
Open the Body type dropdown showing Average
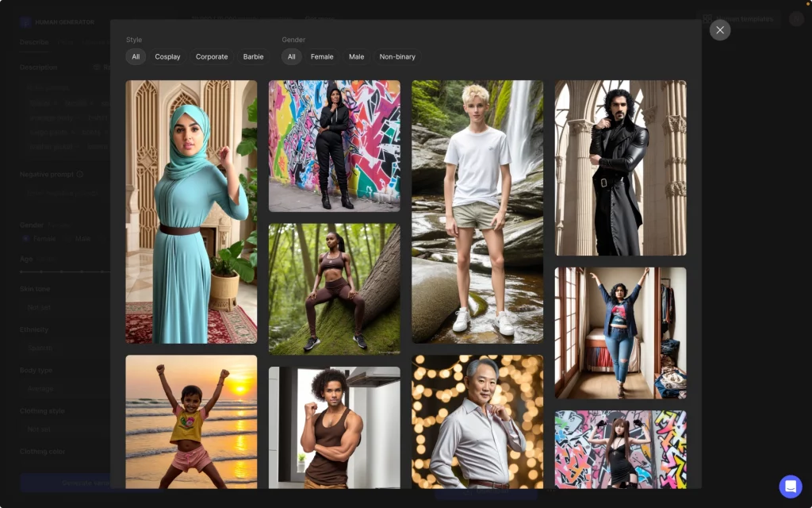click(x=65, y=388)
